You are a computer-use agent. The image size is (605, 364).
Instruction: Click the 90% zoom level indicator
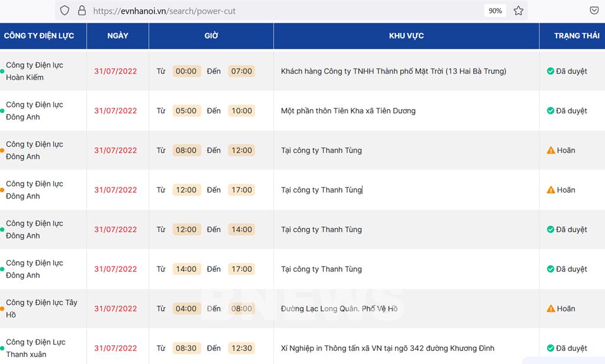(x=495, y=11)
